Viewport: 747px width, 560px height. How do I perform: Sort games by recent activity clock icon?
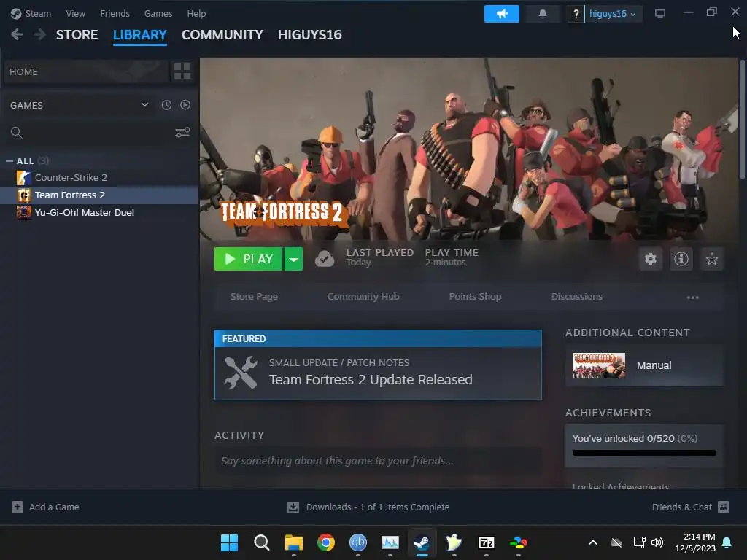(166, 105)
